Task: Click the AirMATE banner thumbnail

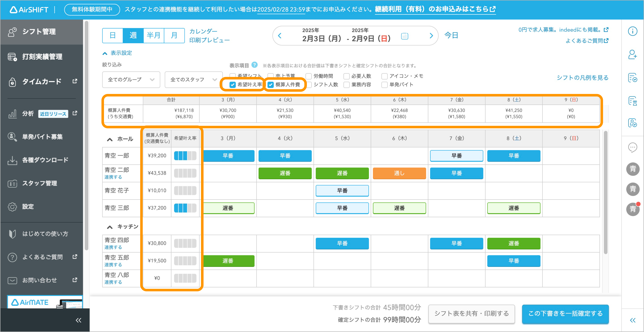Action: (x=45, y=302)
